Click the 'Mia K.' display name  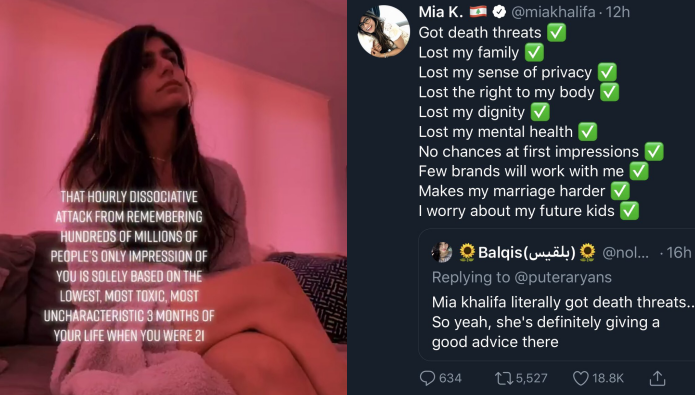tap(441, 12)
